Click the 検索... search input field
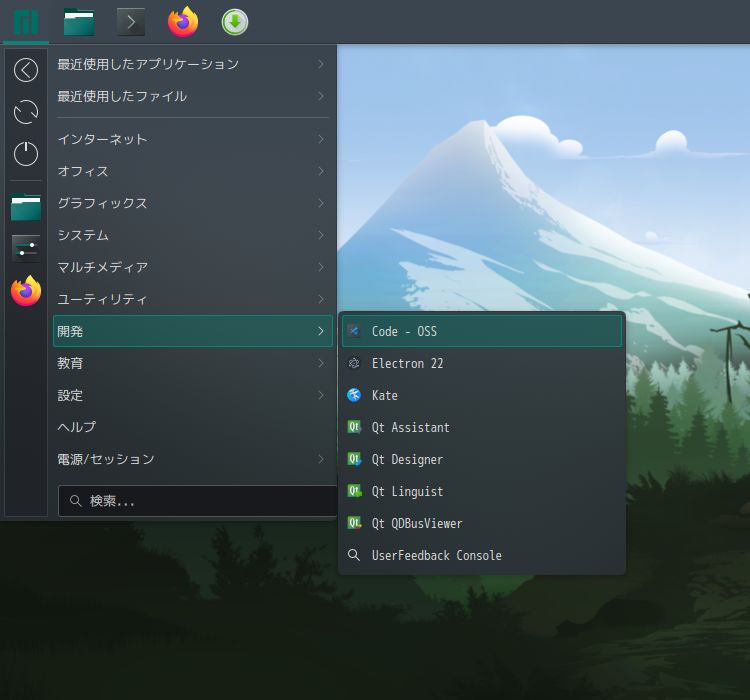Image resolution: width=750 pixels, height=700 pixels. 198,501
